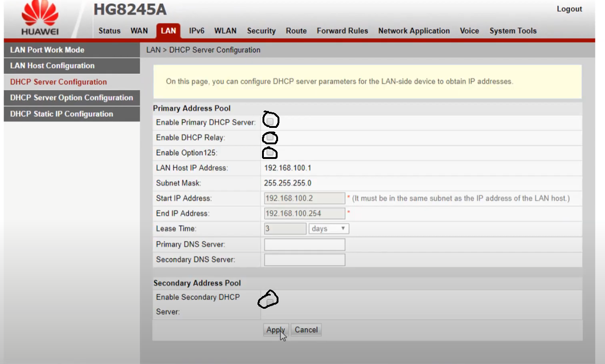The image size is (605, 364).
Task: Open LAN Port Work Mode page
Action: point(72,50)
